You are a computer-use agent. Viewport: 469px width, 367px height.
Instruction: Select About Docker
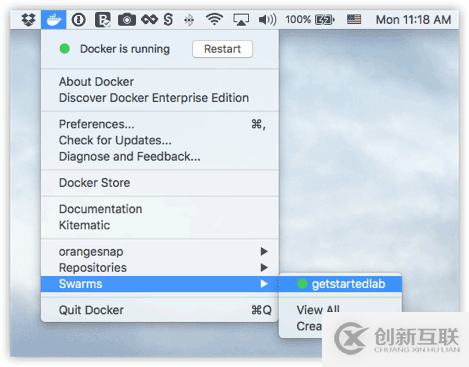[160, 82]
